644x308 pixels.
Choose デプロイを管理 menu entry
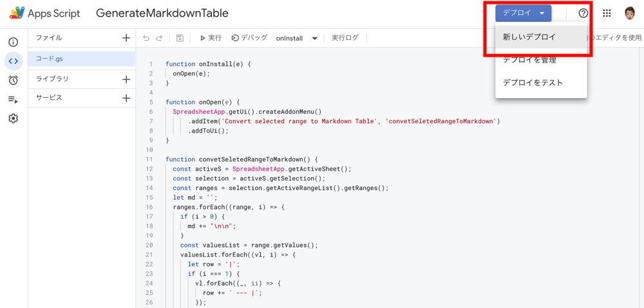tap(529, 60)
